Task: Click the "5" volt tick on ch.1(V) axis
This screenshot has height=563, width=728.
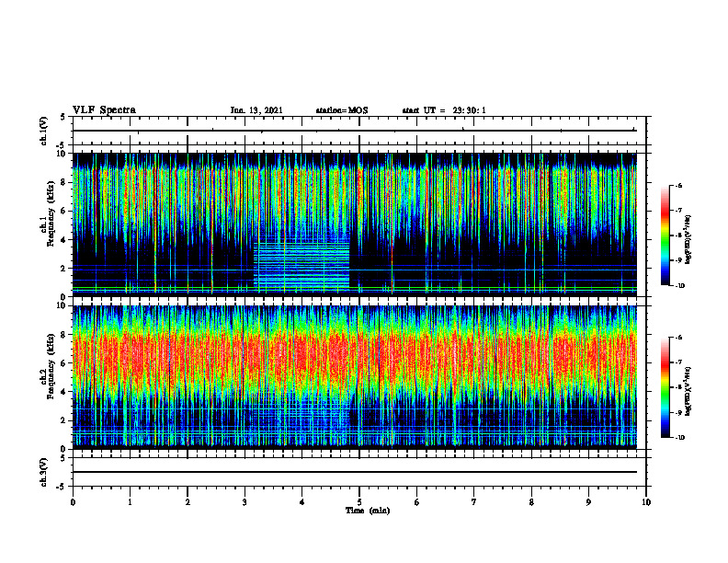Action: coord(64,118)
